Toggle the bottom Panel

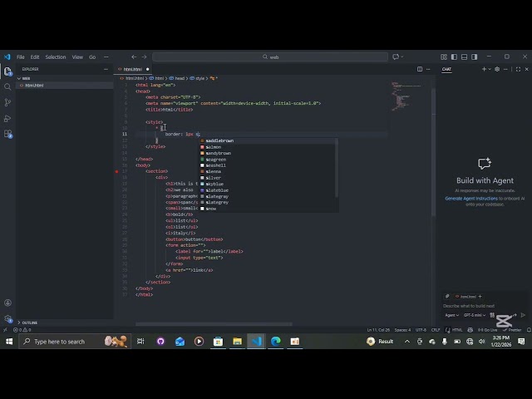tap(464, 57)
